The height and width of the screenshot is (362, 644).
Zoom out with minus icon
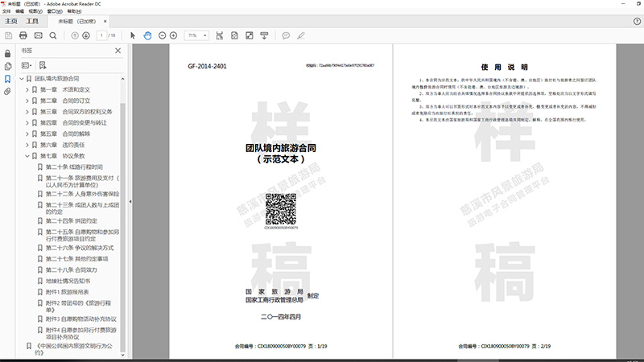pyautogui.click(x=163, y=35)
